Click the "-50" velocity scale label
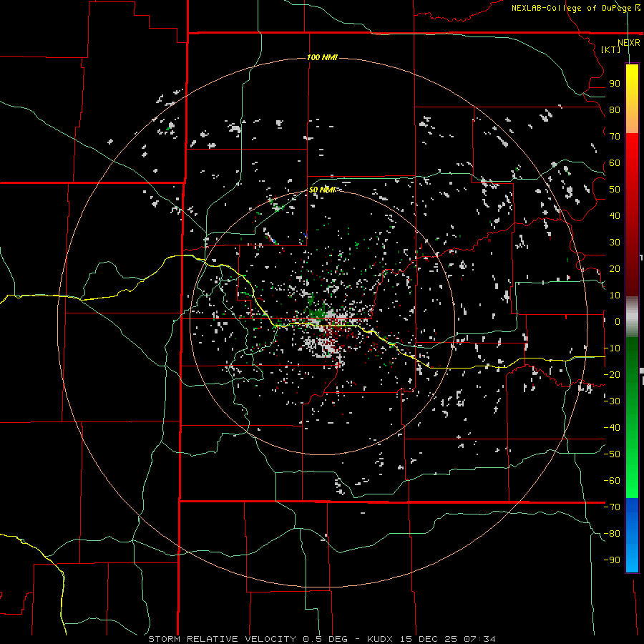 point(612,454)
